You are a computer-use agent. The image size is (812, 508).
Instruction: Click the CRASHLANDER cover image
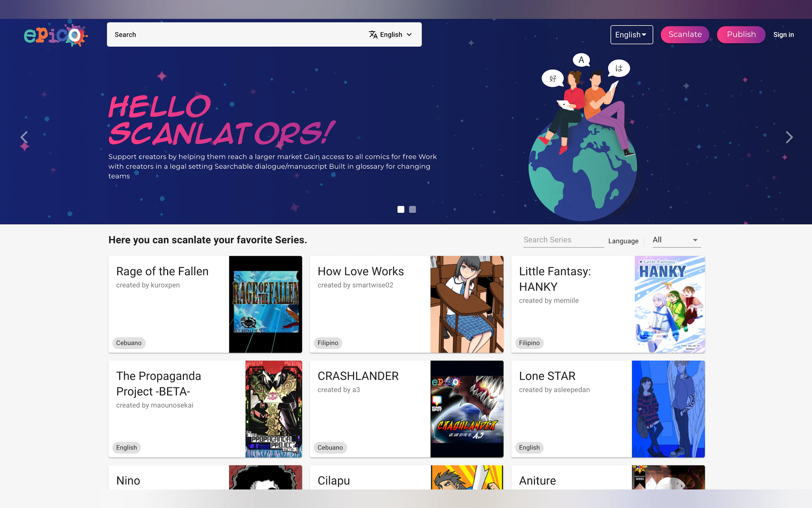tap(467, 409)
